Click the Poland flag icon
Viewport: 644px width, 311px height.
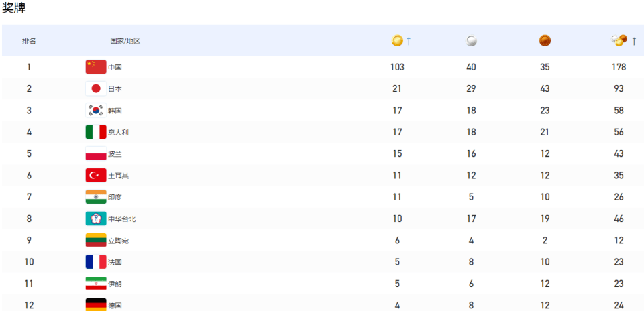(96, 154)
